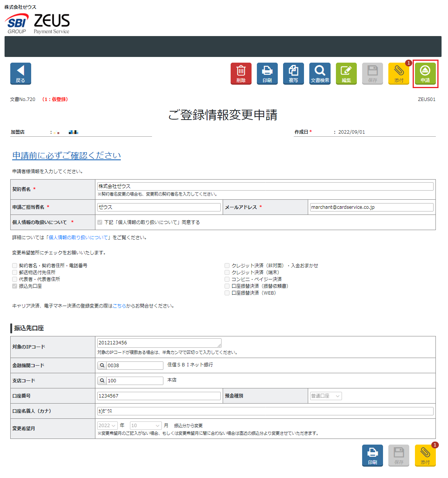448x478 pixels.
Task: Enable コンビニ・ペイジー決済 checkbox
Action: [227, 279]
